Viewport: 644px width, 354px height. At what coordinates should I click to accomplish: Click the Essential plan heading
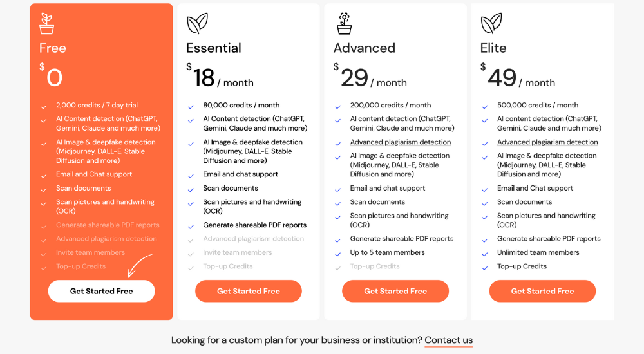(214, 48)
